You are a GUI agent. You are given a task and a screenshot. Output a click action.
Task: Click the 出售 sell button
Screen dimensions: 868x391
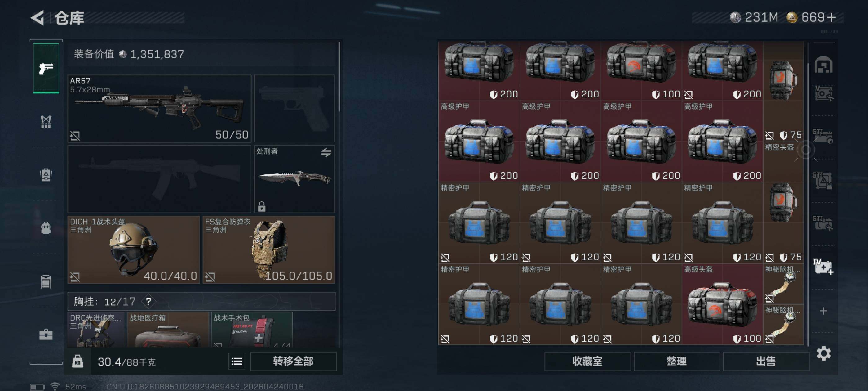pos(766,361)
